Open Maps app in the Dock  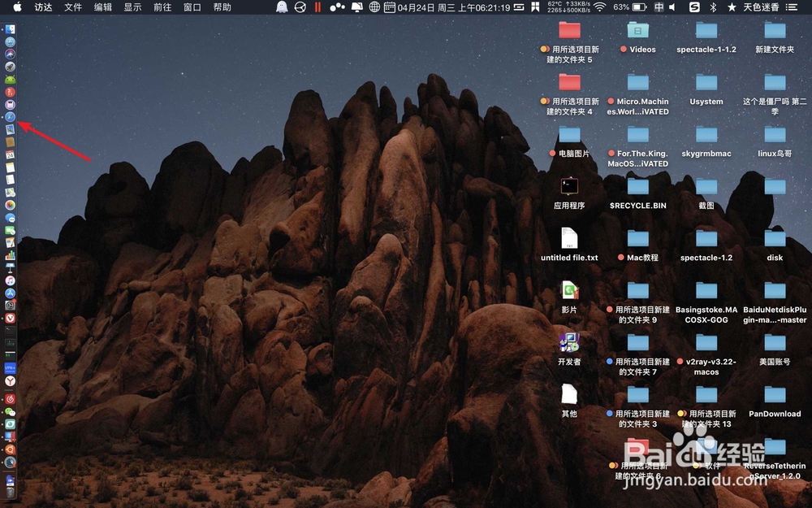coord(10,193)
